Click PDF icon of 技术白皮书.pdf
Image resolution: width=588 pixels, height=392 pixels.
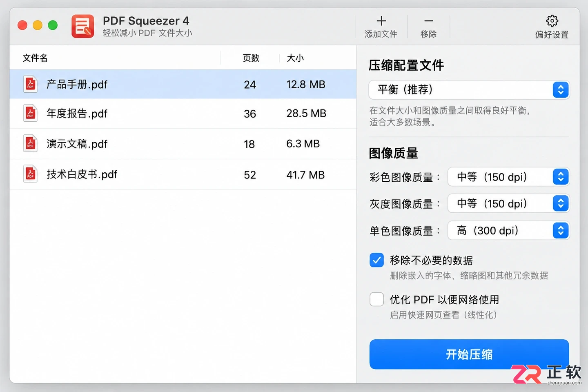30,174
